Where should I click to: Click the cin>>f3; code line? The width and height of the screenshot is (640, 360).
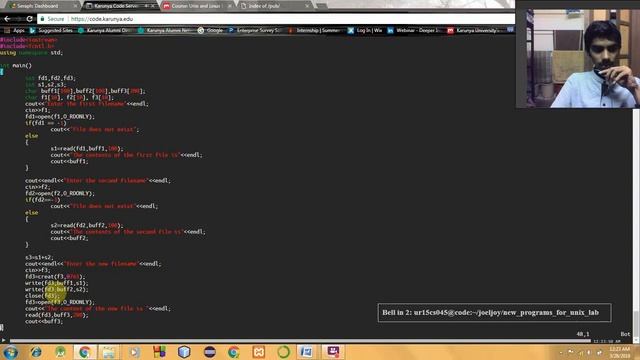click(x=38, y=270)
